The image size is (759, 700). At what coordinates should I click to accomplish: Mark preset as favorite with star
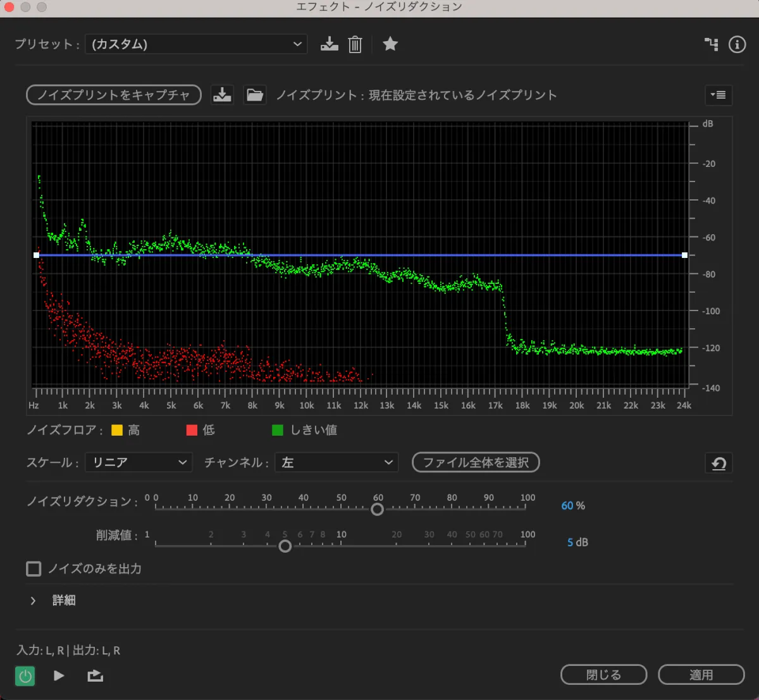390,44
